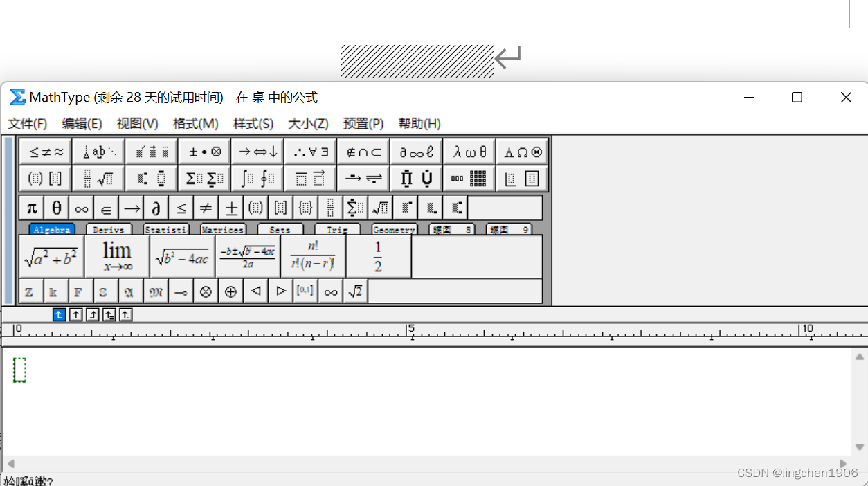Insert the square root template in small bar
This screenshot has height=486, width=868.
380,208
